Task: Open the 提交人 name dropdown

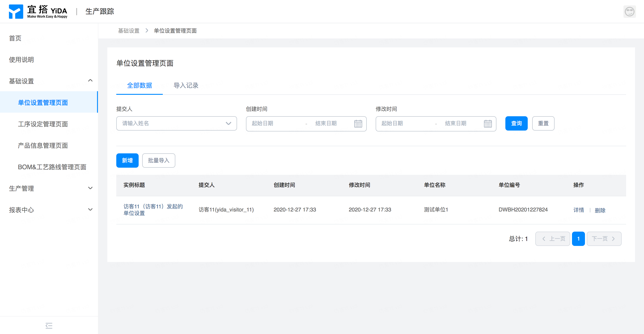Action: [x=176, y=123]
